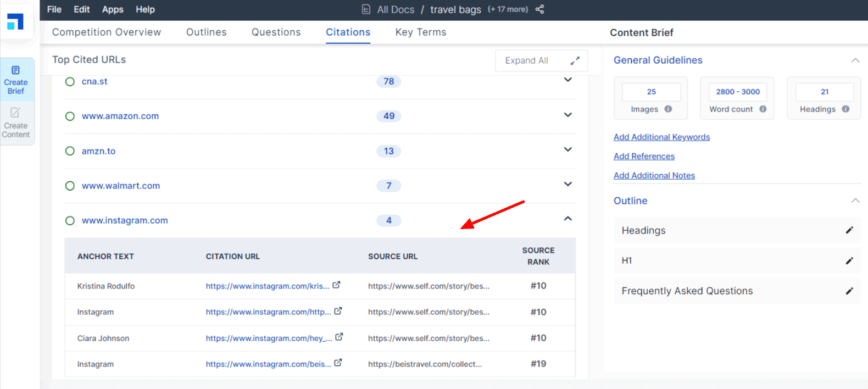Image resolution: width=868 pixels, height=389 pixels.
Task: Expand the cna.st row chevron
Action: pyautogui.click(x=568, y=80)
